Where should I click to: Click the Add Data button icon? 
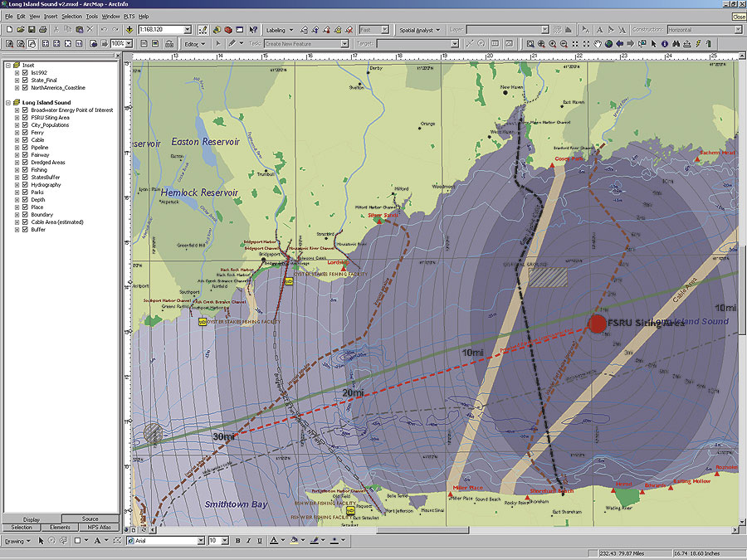coord(129,30)
